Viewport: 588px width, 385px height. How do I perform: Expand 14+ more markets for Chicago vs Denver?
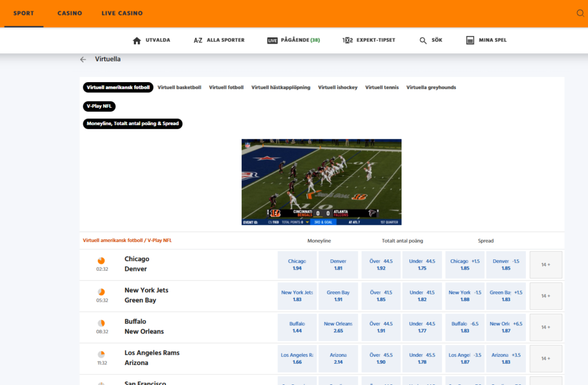tap(546, 265)
